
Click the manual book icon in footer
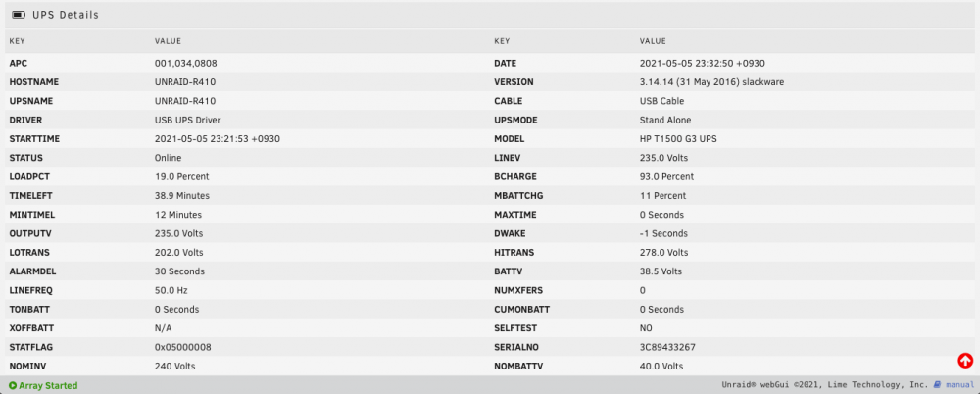pos(937,384)
